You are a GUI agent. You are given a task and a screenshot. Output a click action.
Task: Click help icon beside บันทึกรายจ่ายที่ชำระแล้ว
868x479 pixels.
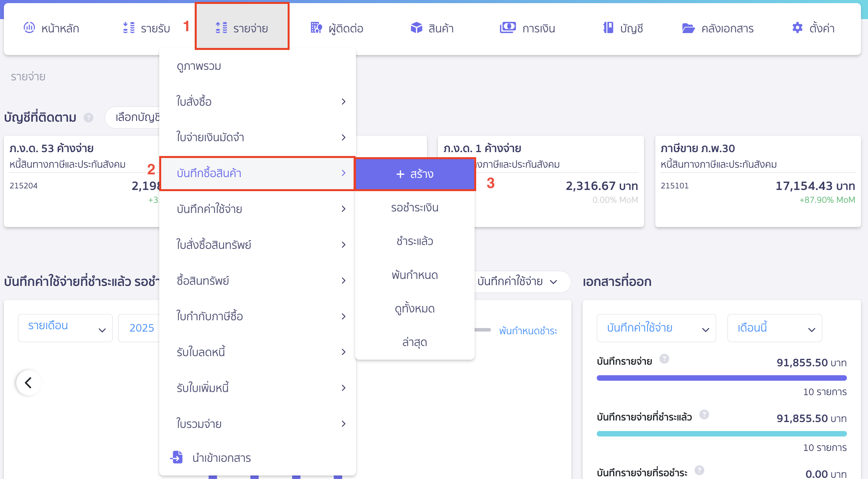704,414
